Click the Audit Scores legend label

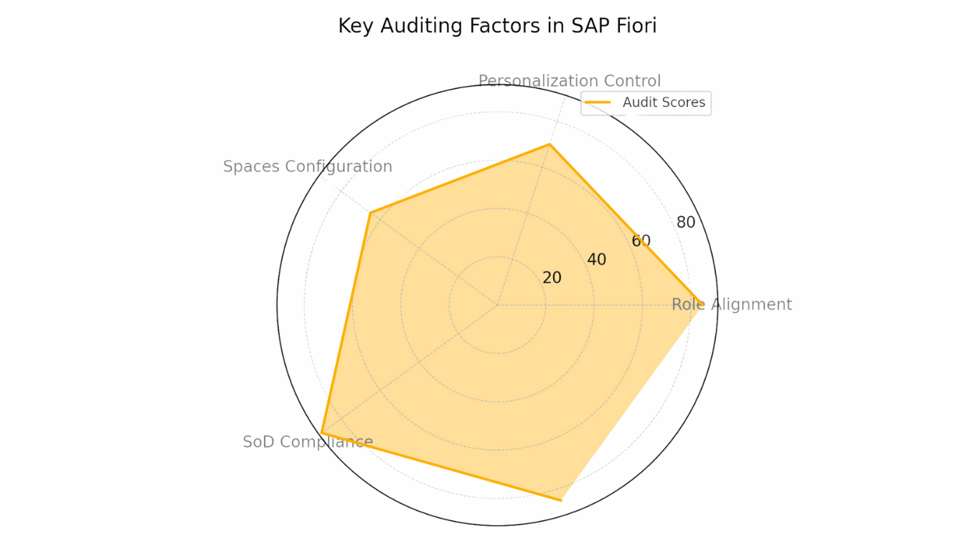664,103
